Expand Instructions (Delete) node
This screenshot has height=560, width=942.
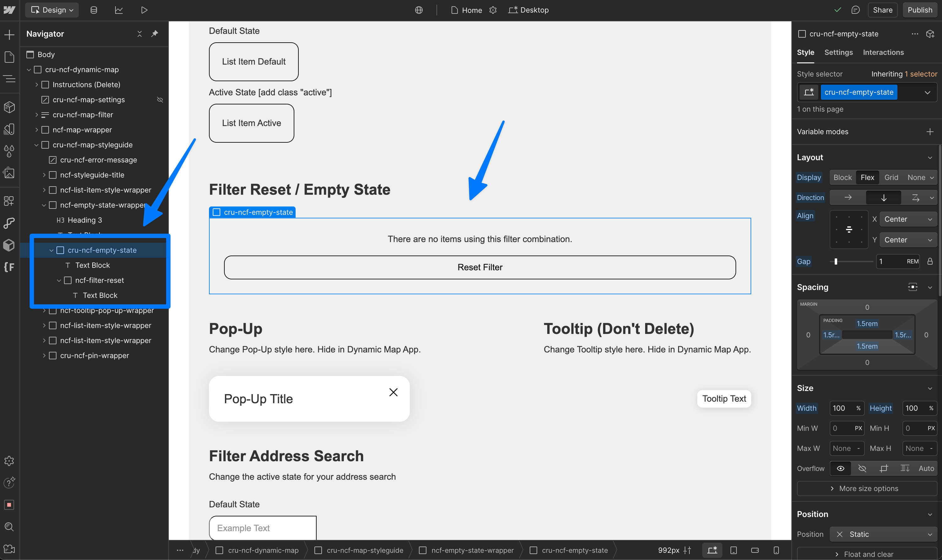pos(37,85)
